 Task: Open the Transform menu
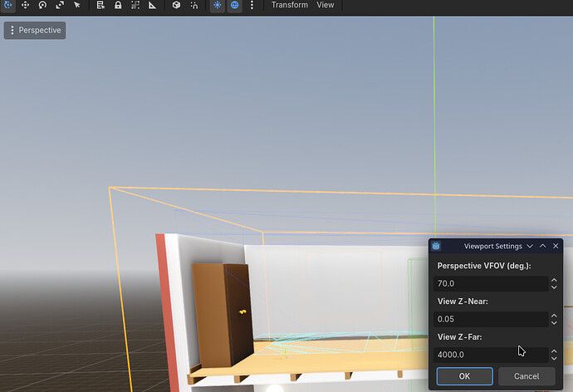289,5
